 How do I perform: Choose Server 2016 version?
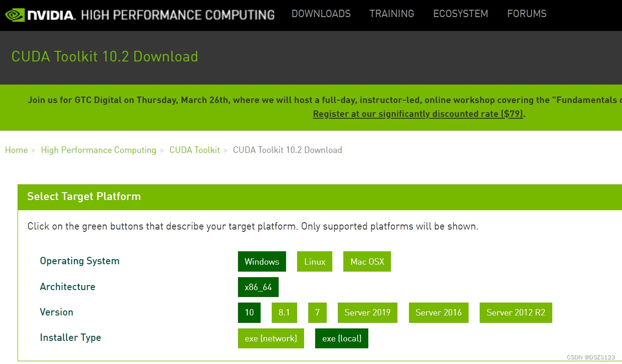(439, 313)
